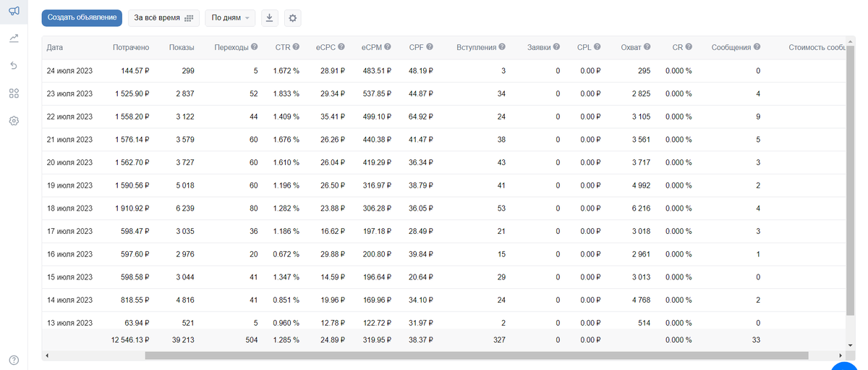This screenshot has width=868, height=370.
Task: Click the total CTR 1.285 %
Action: [x=286, y=339]
